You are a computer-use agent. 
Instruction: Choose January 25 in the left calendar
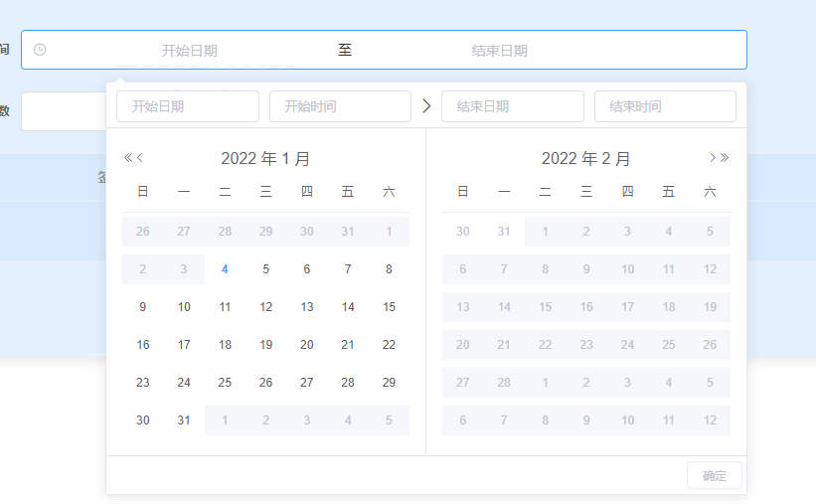(x=225, y=382)
